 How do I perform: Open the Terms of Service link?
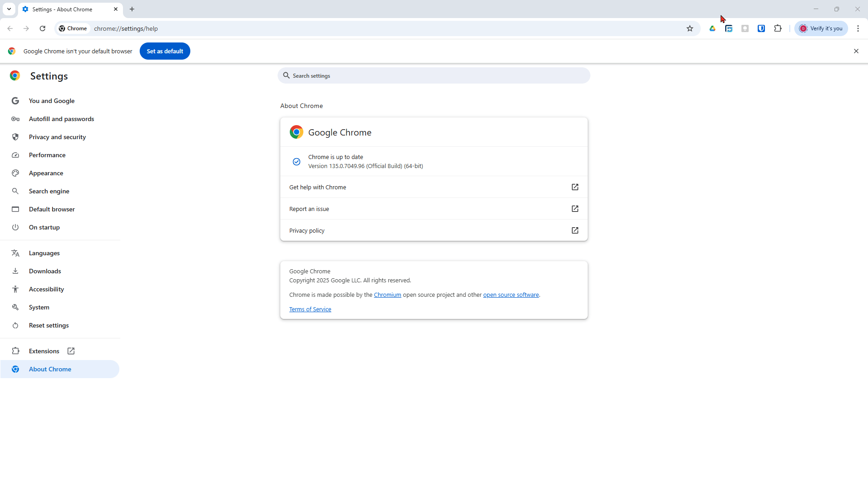(310, 309)
